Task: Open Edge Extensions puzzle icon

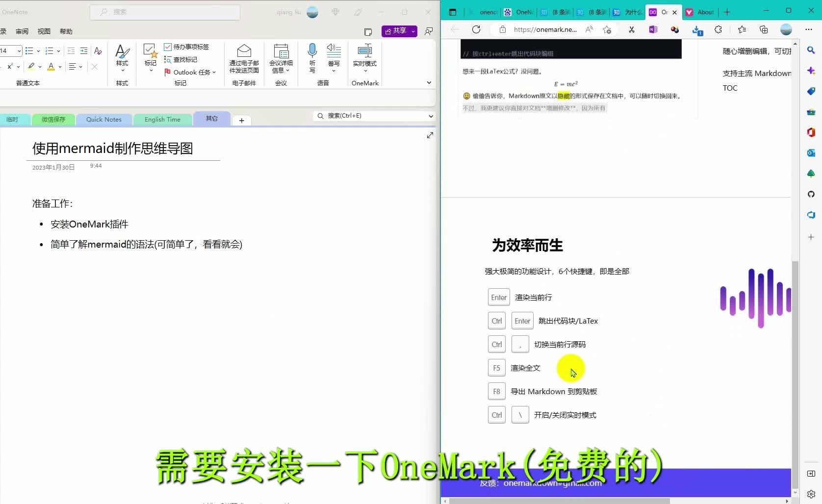Action: click(x=718, y=29)
